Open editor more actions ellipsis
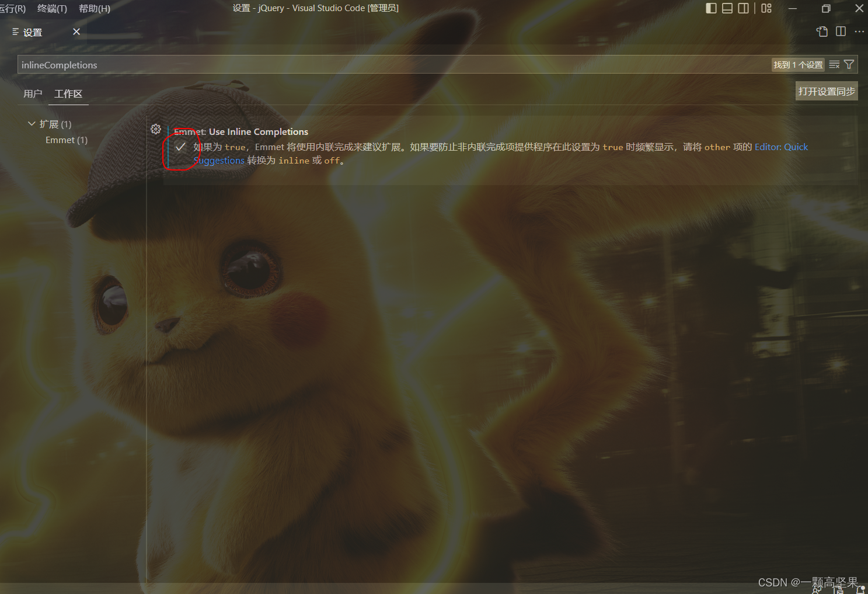868x594 pixels. point(859,32)
